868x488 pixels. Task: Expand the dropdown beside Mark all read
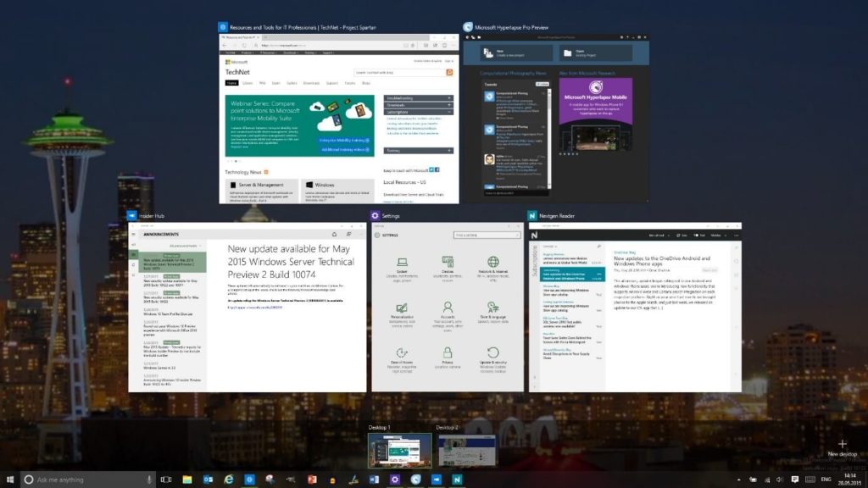coord(668,236)
